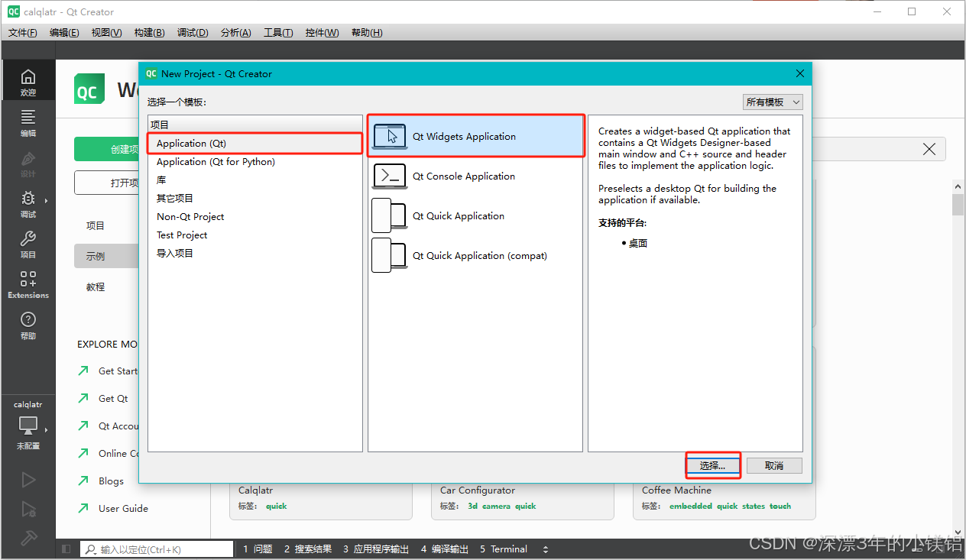Switch to the 项目 tab on Welcome page
The height and width of the screenshot is (560, 966).
[x=106, y=225]
